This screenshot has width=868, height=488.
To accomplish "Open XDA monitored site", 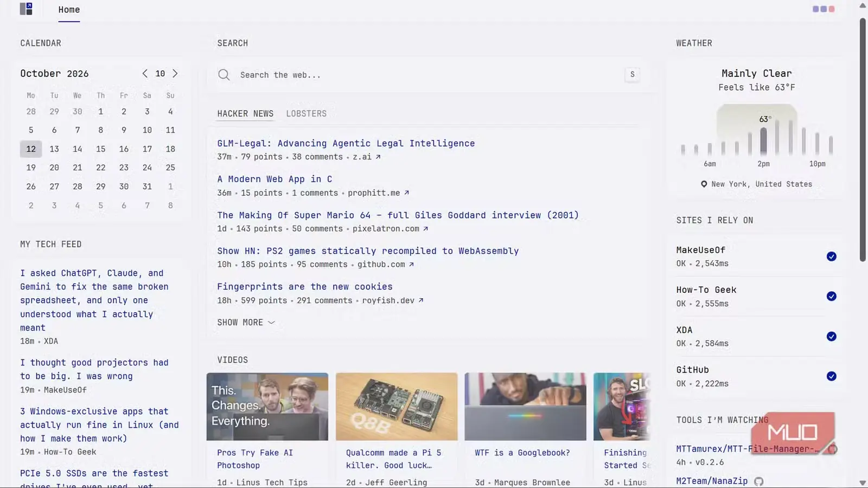I will 684,330.
